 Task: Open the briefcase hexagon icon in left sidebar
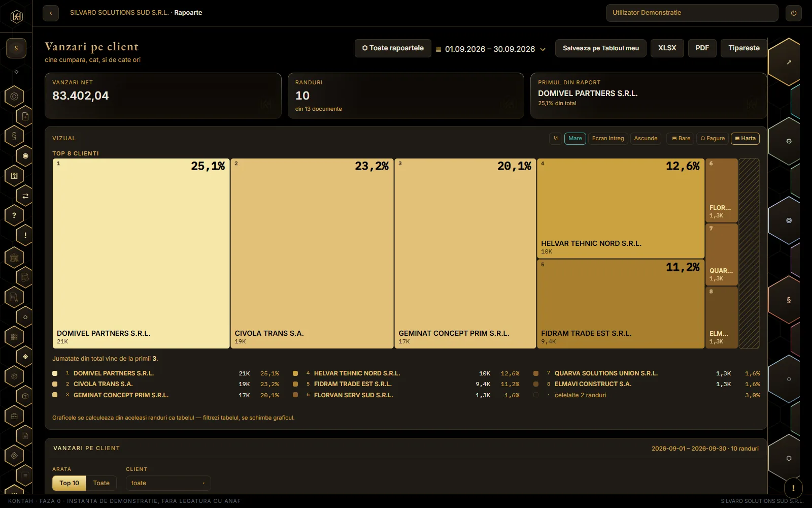(x=14, y=416)
